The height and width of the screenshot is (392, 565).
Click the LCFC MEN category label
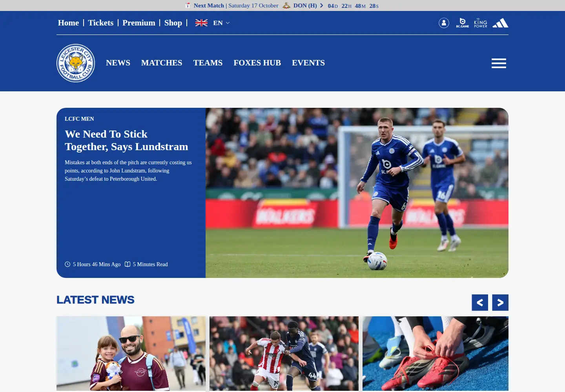pyautogui.click(x=79, y=119)
